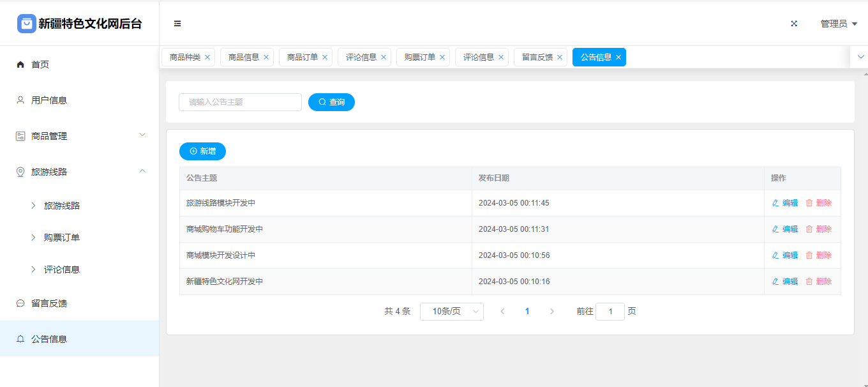The width and height of the screenshot is (868, 387).
Task: Click the 请输入公告主题 search input
Action: click(x=240, y=102)
